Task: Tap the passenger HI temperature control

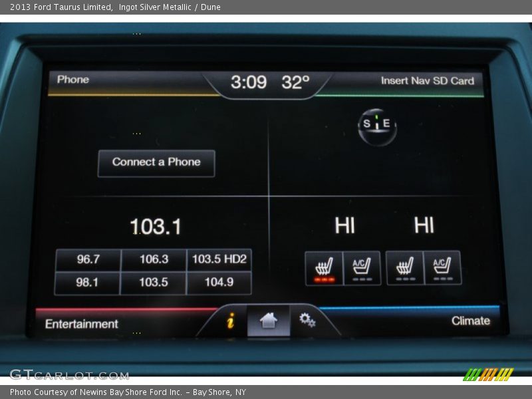Action: [424, 226]
